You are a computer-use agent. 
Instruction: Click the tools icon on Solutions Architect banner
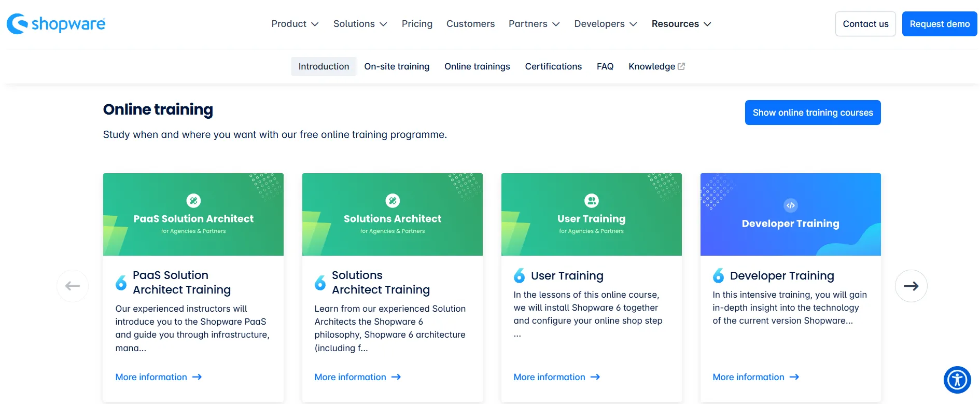coord(393,201)
